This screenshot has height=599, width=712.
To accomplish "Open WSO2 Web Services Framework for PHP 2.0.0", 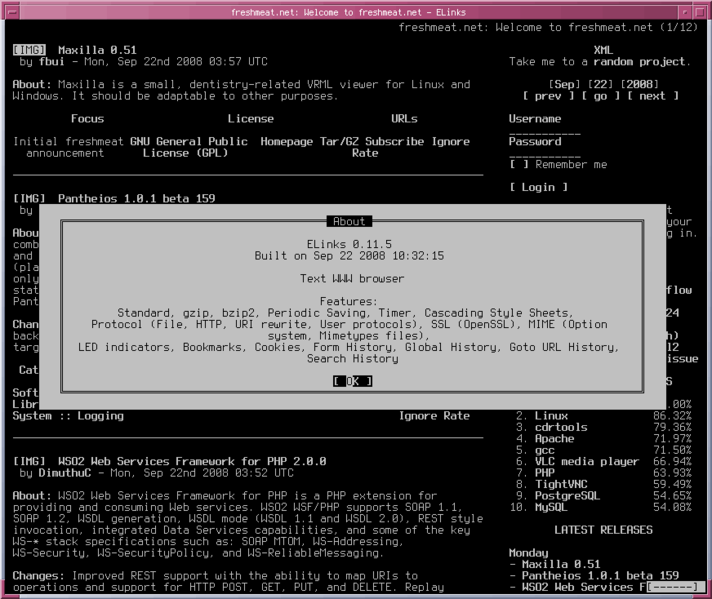I will (x=192, y=461).
